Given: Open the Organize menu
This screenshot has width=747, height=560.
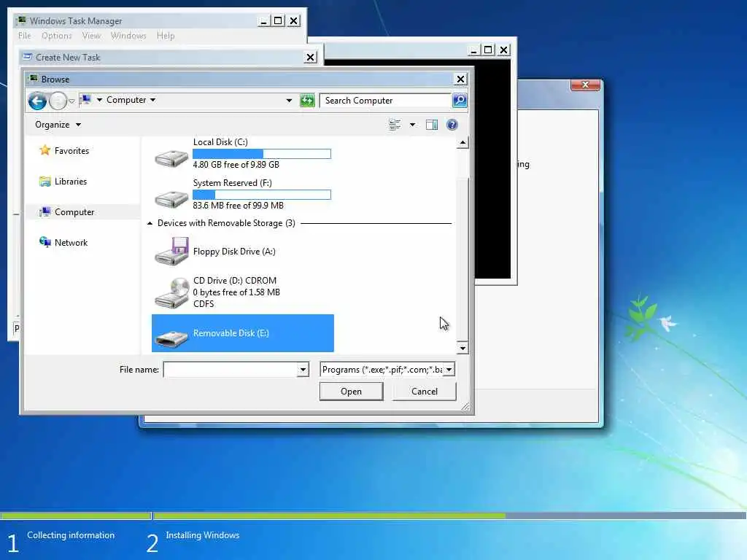Looking at the screenshot, I should coord(58,125).
